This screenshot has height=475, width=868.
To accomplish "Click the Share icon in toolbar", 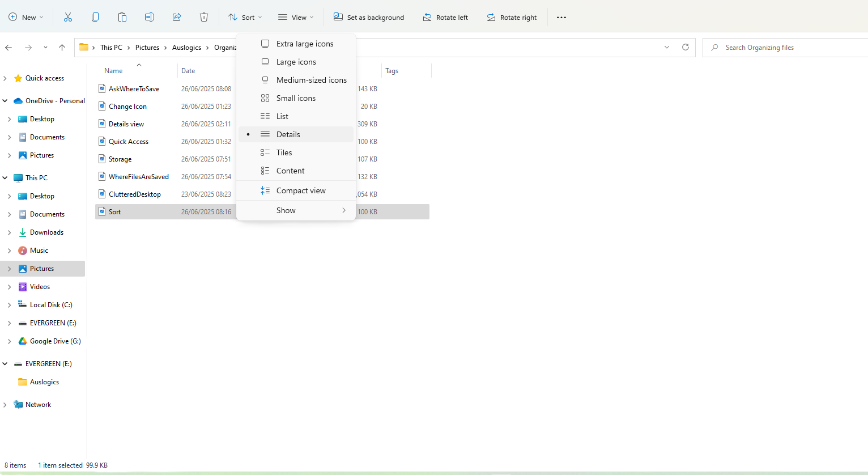I will (177, 17).
